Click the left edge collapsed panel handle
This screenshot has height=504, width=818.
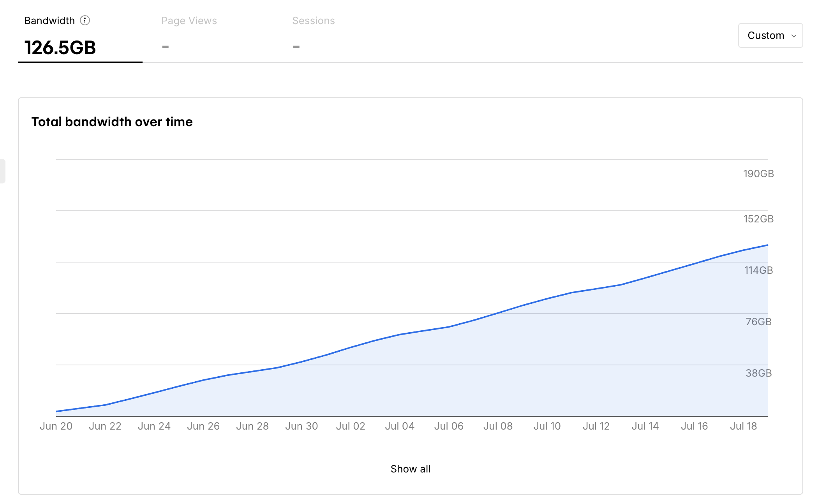click(x=2, y=171)
